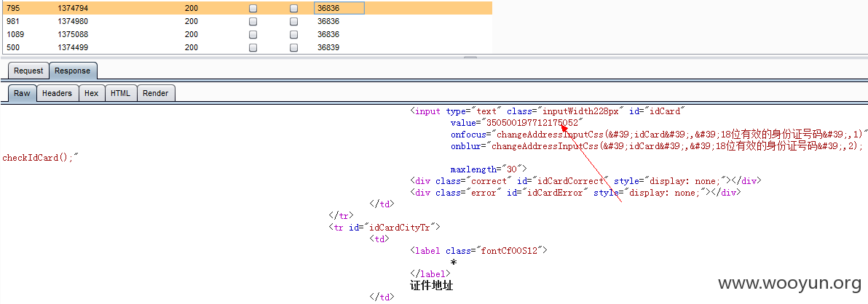This screenshot has height=304, width=868.
Task: Switch to Hex view tab
Action: click(91, 93)
